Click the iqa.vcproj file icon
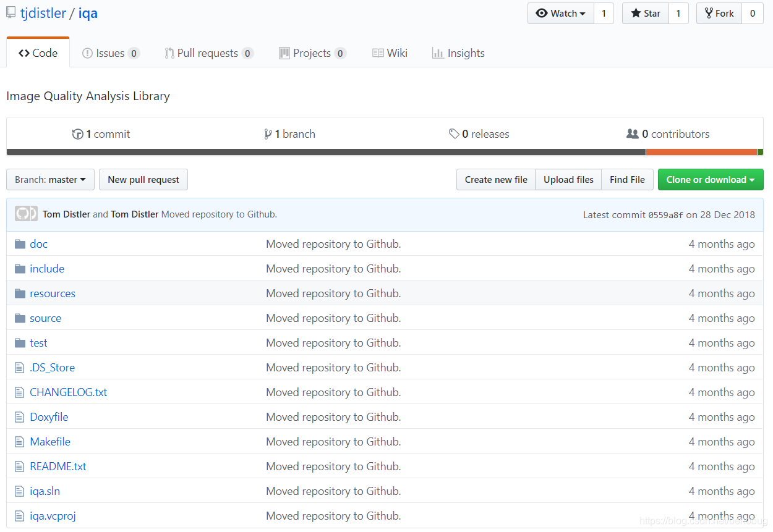The height and width of the screenshot is (532, 773). point(19,516)
